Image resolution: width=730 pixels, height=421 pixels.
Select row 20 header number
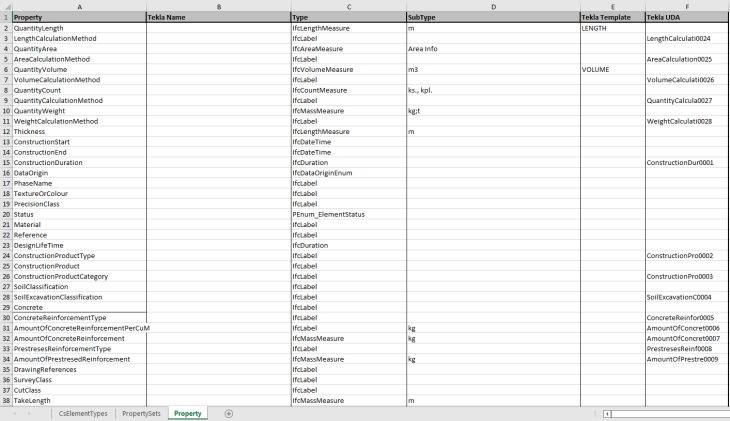pos(6,214)
